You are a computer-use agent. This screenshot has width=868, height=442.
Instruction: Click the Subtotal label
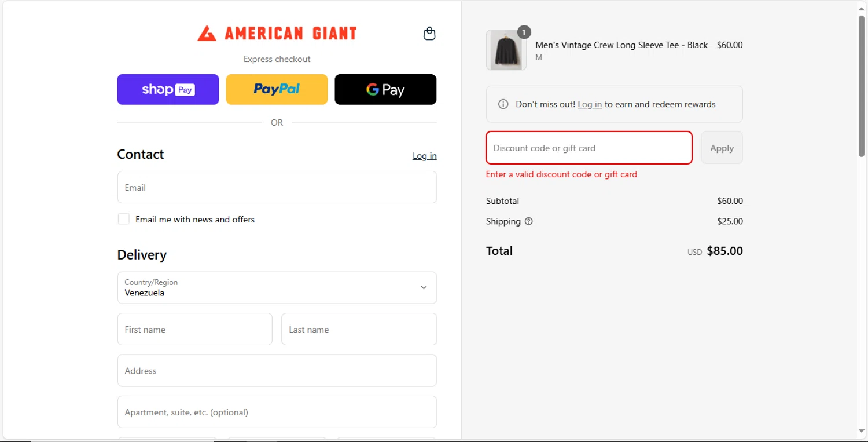click(x=502, y=201)
